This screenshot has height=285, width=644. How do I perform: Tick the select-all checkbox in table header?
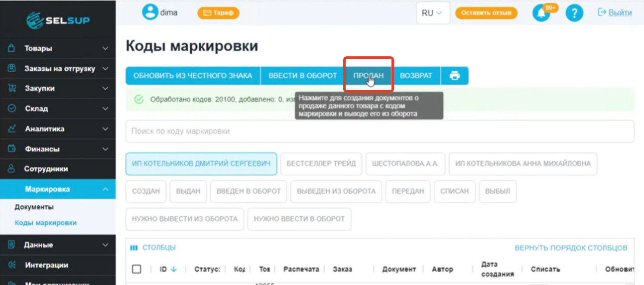(x=136, y=269)
